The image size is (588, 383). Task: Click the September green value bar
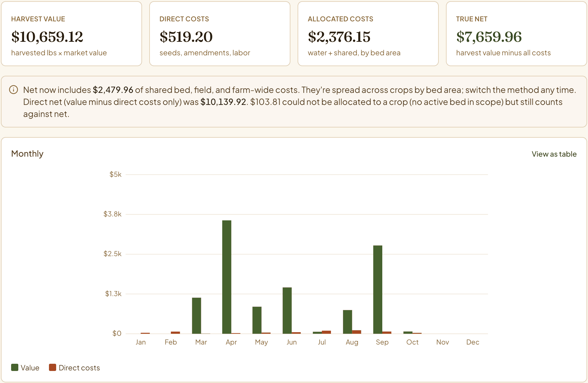coord(378,290)
